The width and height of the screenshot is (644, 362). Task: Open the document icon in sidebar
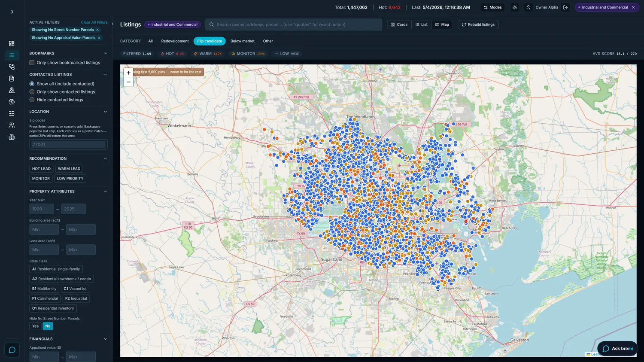click(12, 79)
